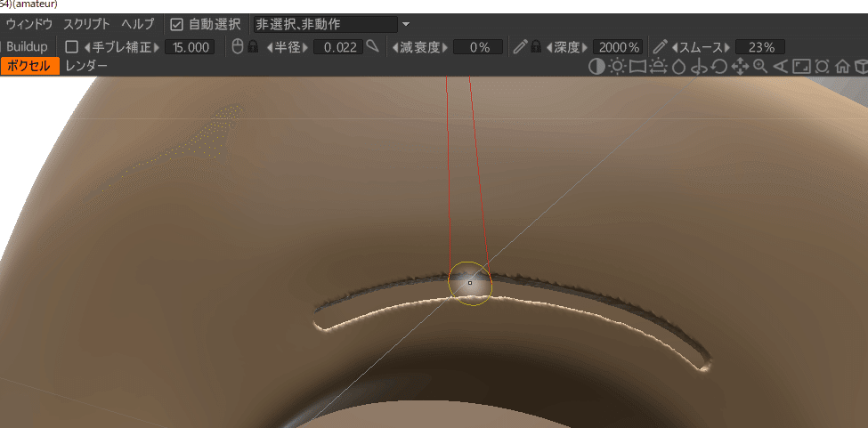Open the ウィンドウ menu
The width and height of the screenshot is (868, 428).
click(x=29, y=24)
